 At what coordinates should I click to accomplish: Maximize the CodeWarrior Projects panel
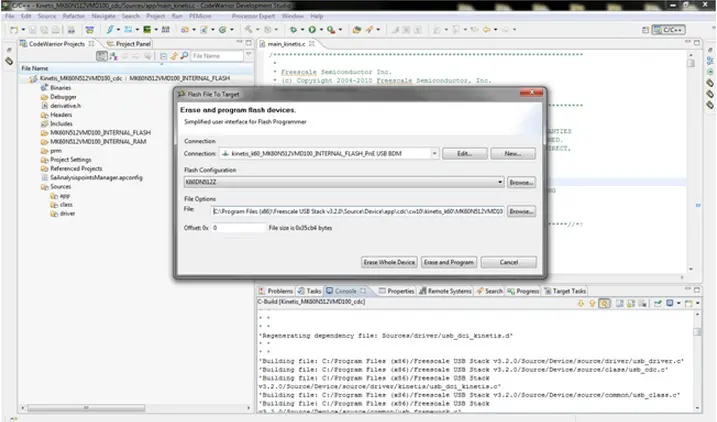click(x=249, y=43)
